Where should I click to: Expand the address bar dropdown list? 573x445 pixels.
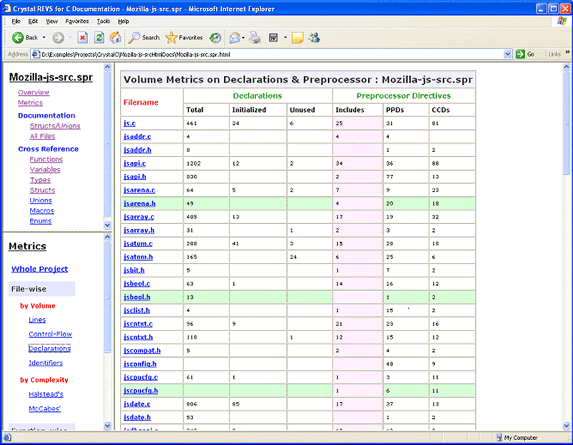[x=507, y=54]
